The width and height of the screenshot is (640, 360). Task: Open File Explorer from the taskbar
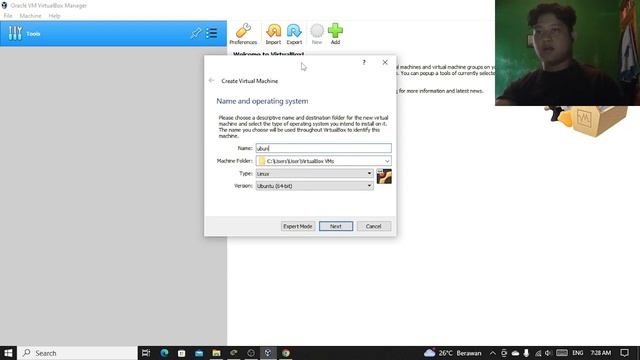click(x=216, y=353)
